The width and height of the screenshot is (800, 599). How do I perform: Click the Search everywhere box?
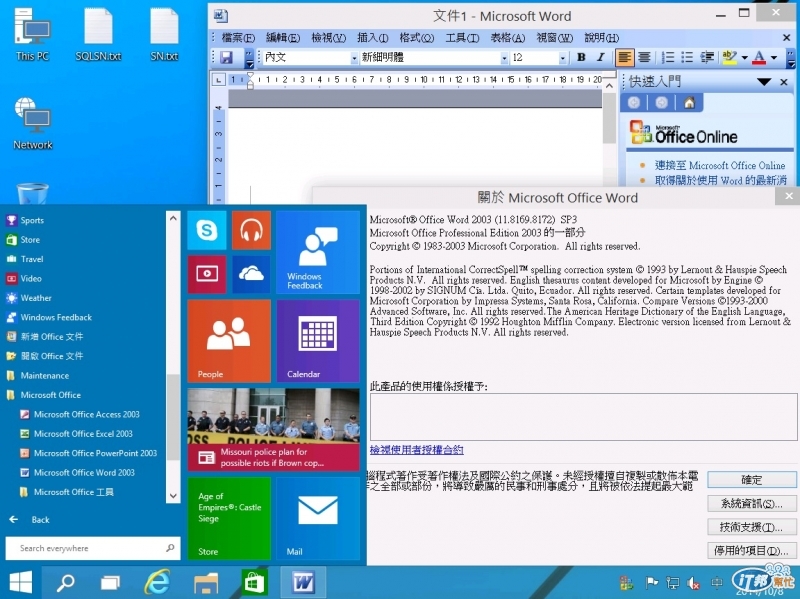93,548
